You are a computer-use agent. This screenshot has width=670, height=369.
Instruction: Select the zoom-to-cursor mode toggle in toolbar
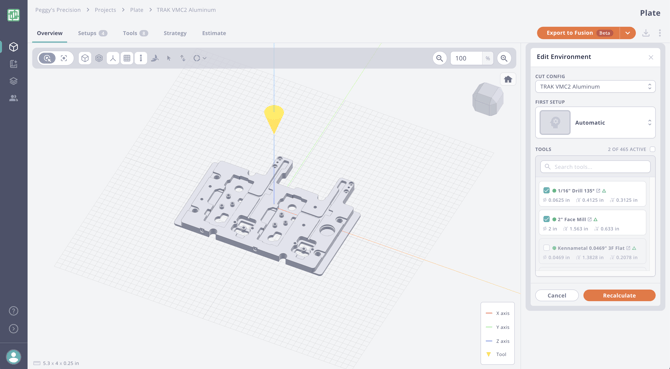[47, 58]
